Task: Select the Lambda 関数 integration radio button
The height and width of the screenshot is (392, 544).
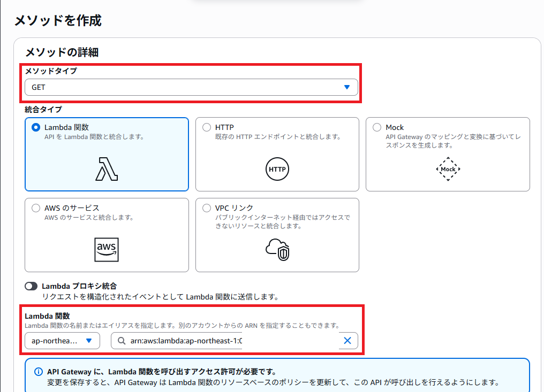Action: 36,127
